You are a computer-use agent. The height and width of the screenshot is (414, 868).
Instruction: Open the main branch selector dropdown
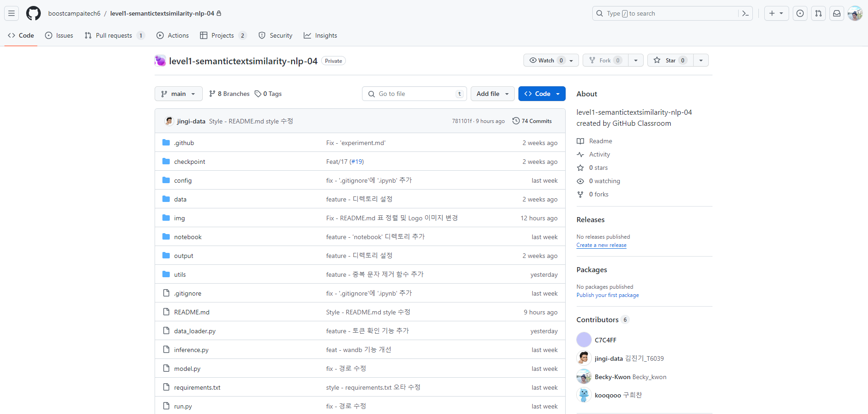[x=178, y=94]
